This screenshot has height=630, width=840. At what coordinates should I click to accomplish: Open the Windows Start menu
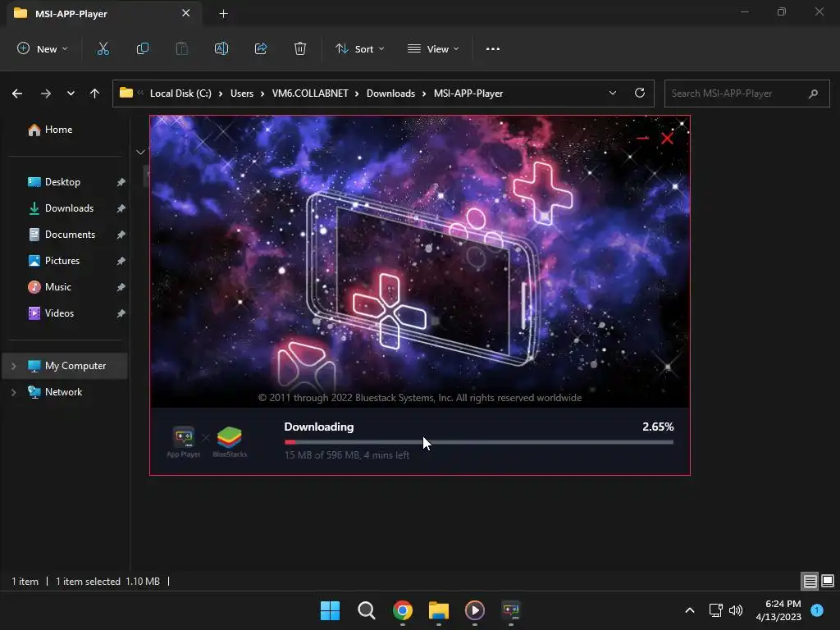(x=330, y=610)
